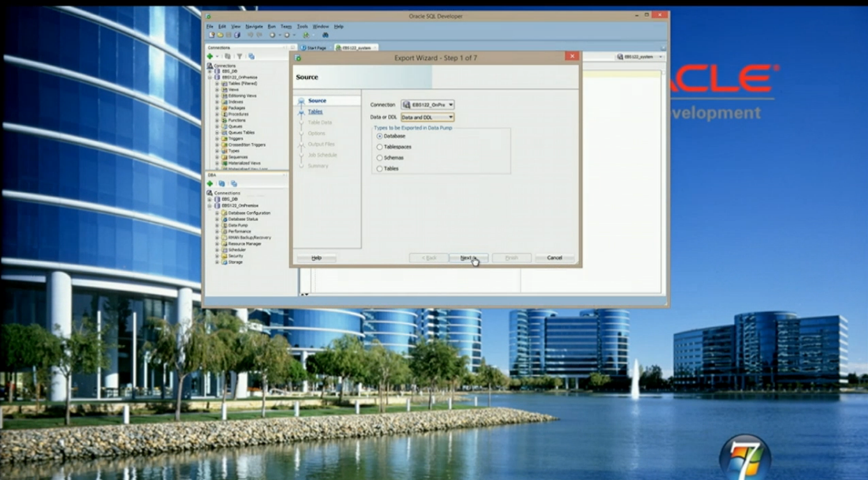Expand the Views tree node
This screenshot has width=868, height=480.
click(217, 90)
